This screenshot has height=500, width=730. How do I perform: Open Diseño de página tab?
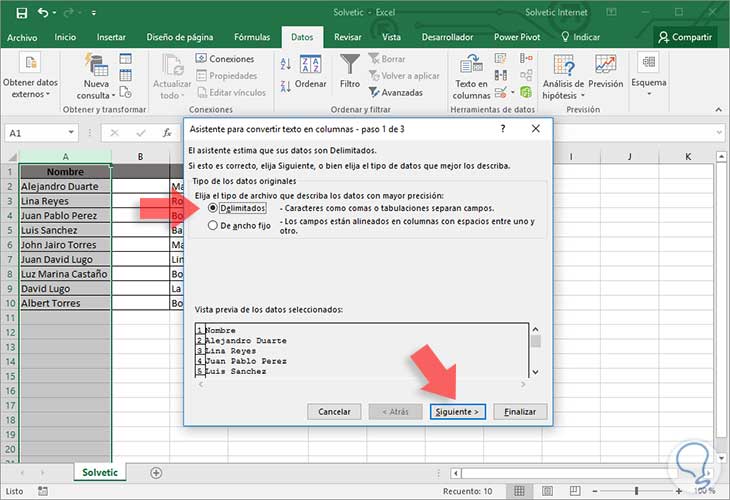coord(180,37)
